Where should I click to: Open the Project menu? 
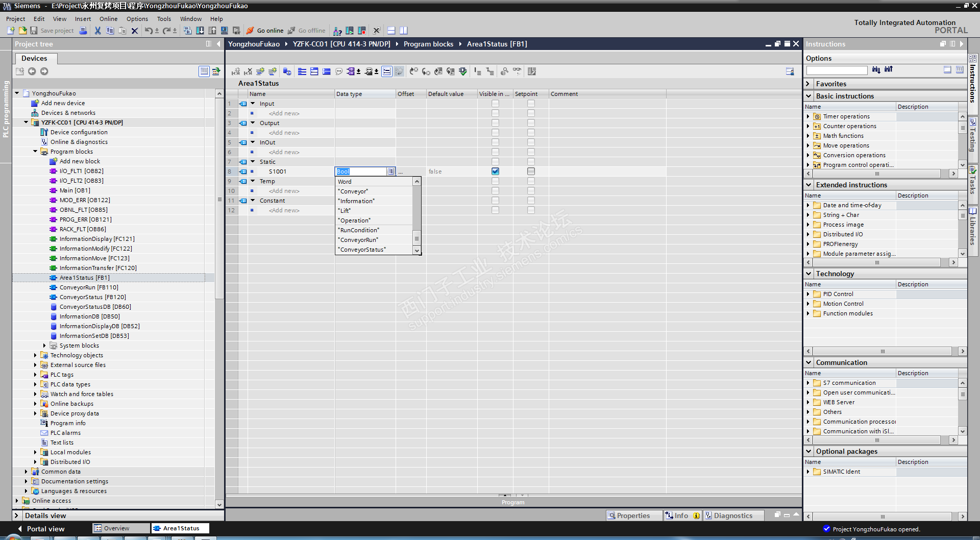coord(15,19)
